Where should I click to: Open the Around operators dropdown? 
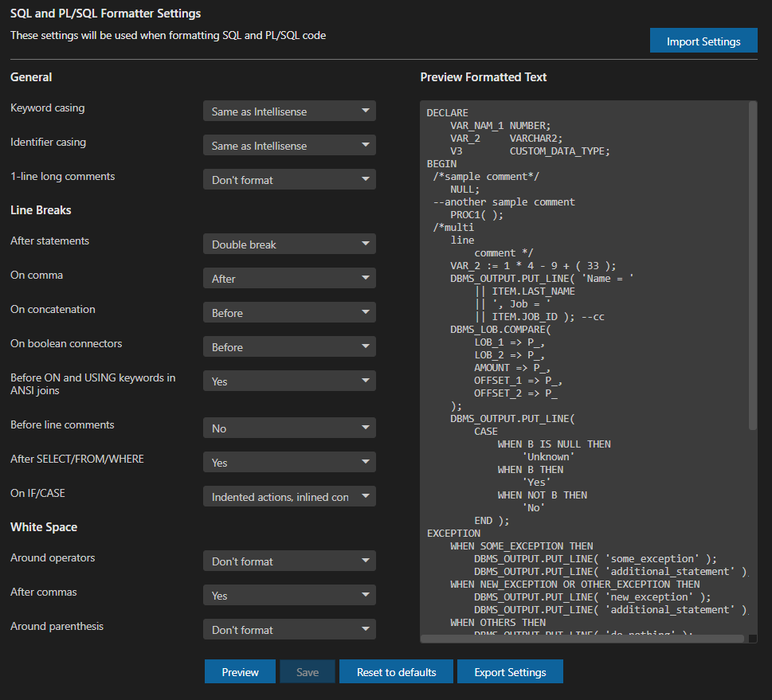pyautogui.click(x=289, y=561)
